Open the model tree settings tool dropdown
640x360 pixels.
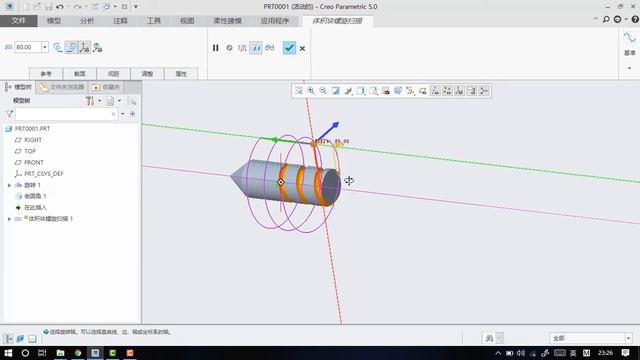click(x=92, y=101)
